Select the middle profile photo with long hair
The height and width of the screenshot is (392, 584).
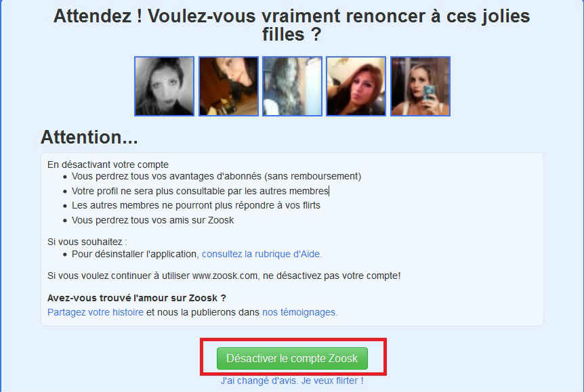tap(293, 87)
